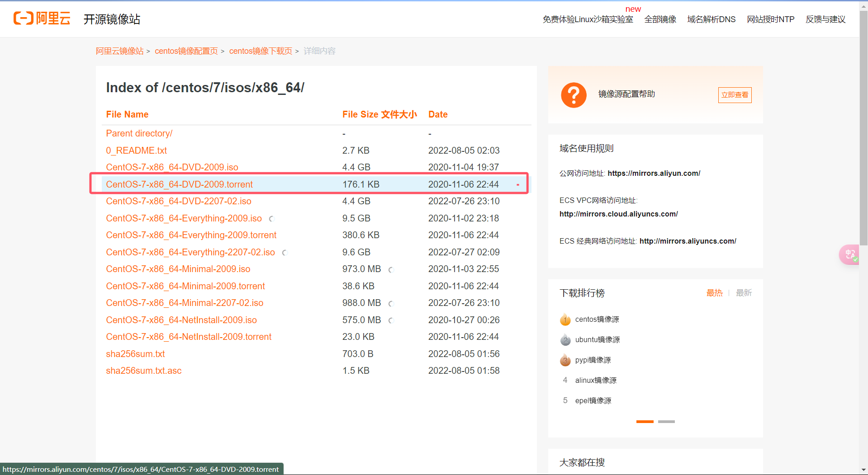The height and width of the screenshot is (475, 868).
Task: Click the silver rank 2 medal icon
Action: coord(565,340)
